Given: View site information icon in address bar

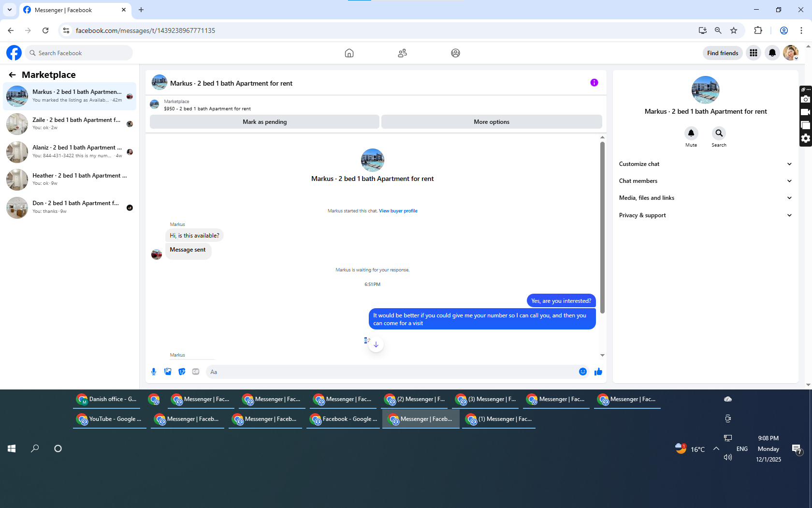Looking at the screenshot, I should click(66, 30).
